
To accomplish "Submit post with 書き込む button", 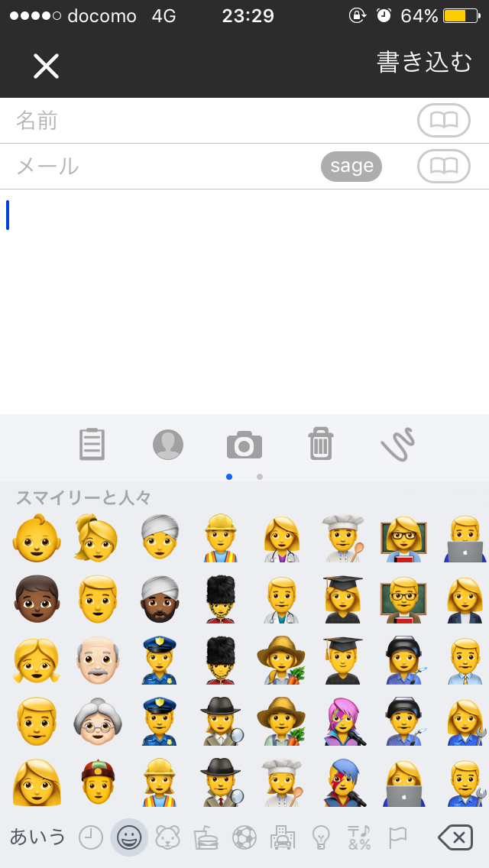I will pyautogui.click(x=424, y=62).
